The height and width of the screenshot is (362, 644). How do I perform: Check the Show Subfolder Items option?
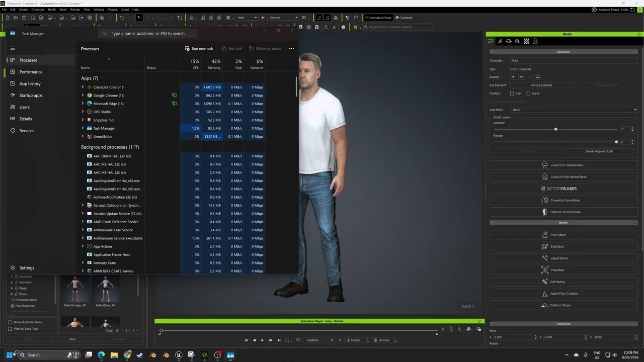[10, 322]
